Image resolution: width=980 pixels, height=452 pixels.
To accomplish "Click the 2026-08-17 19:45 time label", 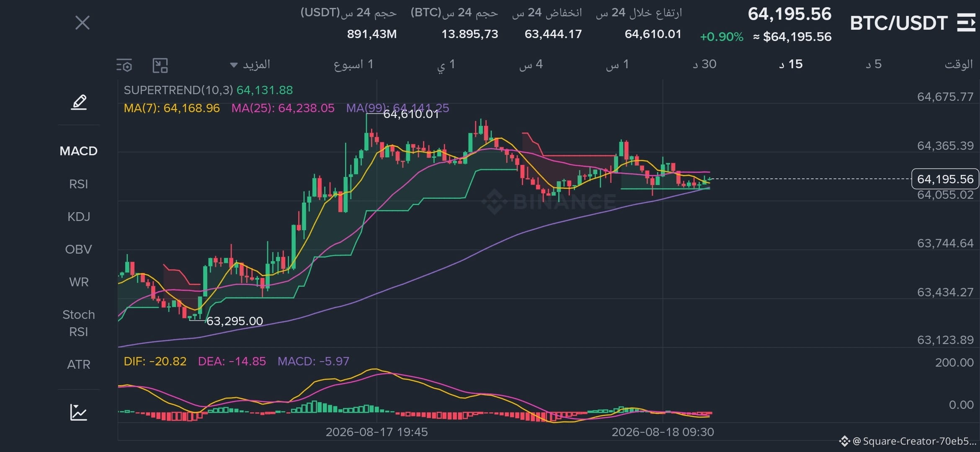I will point(377,432).
